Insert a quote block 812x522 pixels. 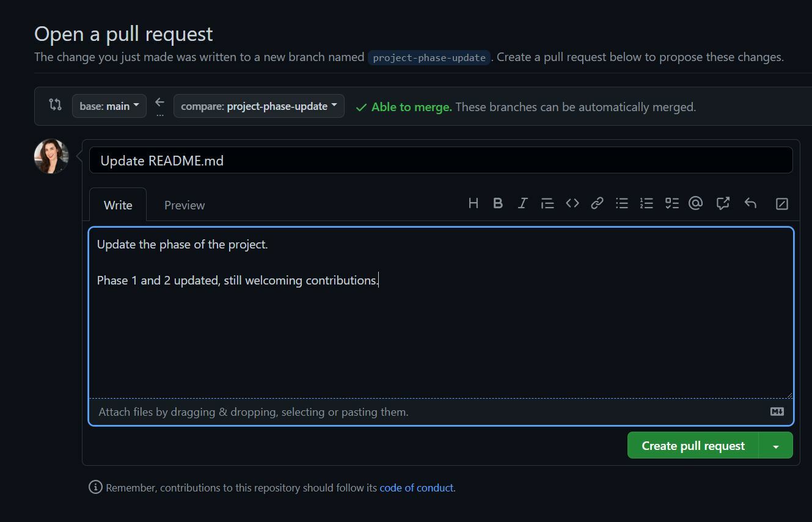click(547, 203)
